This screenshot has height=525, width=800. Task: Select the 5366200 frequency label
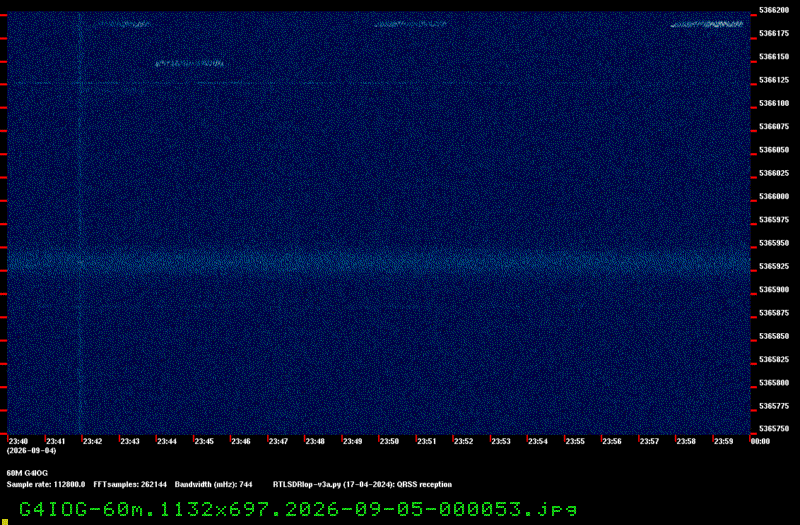(x=774, y=10)
